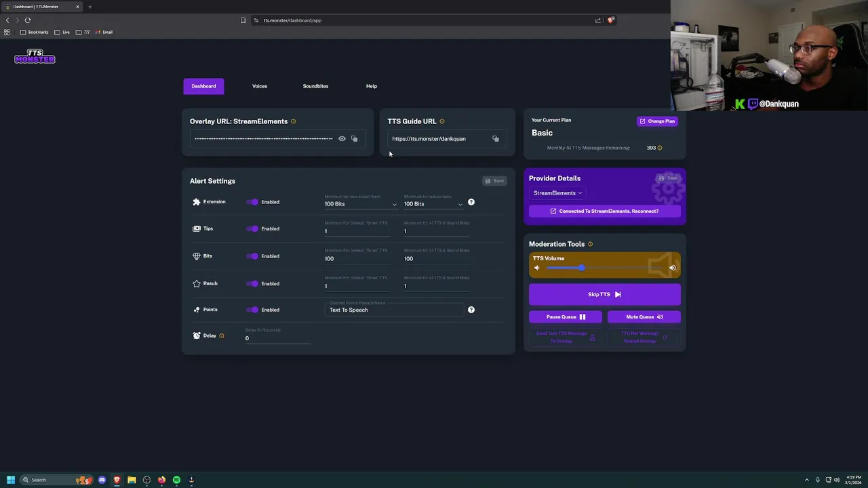868x488 pixels.
Task: Click the browser address bar URL
Action: pyautogui.click(x=292, y=20)
